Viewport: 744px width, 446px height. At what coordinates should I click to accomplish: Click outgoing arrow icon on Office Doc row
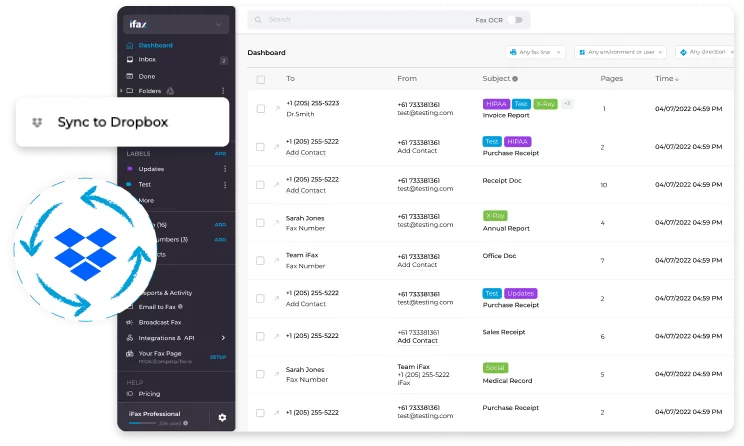click(277, 260)
